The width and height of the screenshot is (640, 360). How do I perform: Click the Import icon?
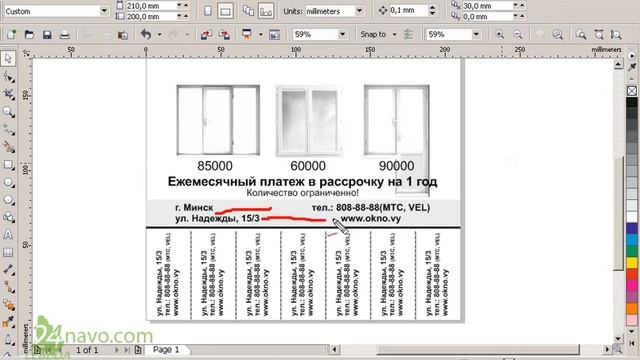(206, 35)
